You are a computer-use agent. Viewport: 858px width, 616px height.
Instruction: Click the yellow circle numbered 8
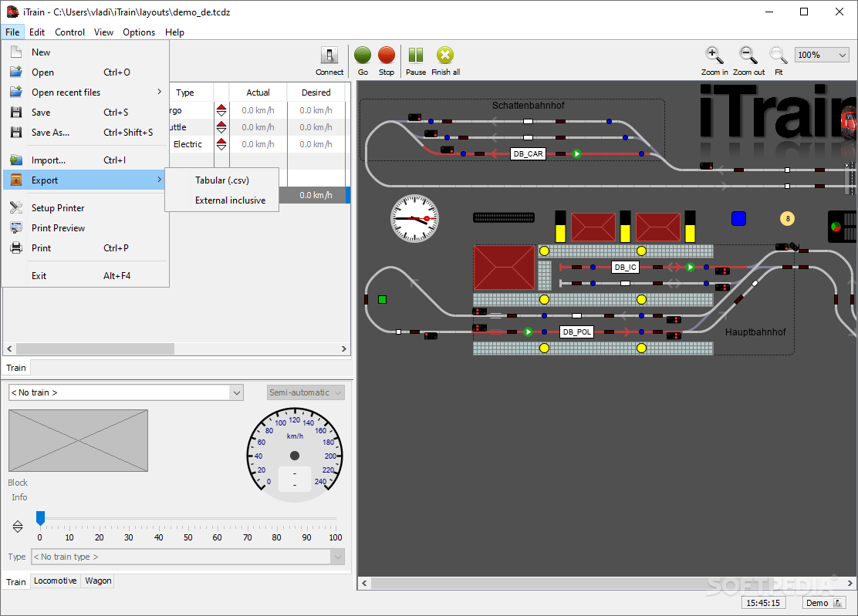pyautogui.click(x=788, y=219)
